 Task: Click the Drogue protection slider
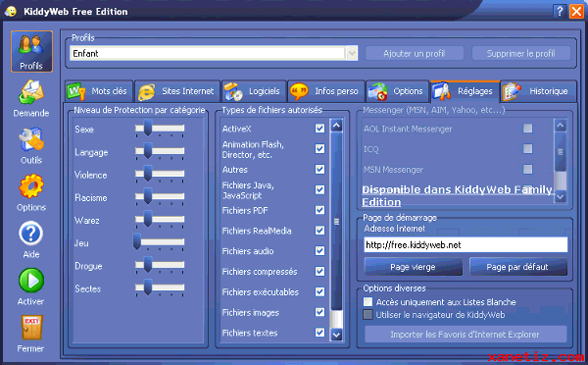[160, 265]
